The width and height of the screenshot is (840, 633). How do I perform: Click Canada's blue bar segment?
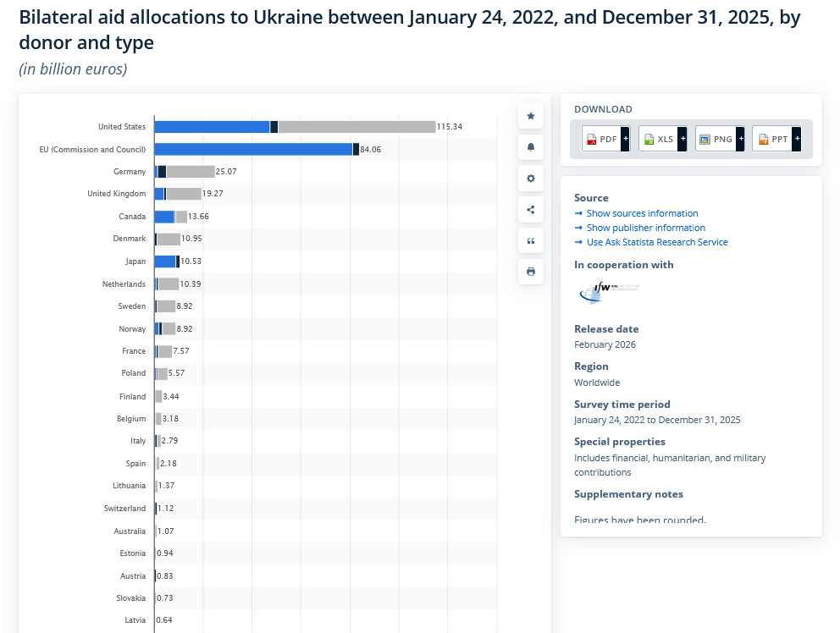(164, 217)
